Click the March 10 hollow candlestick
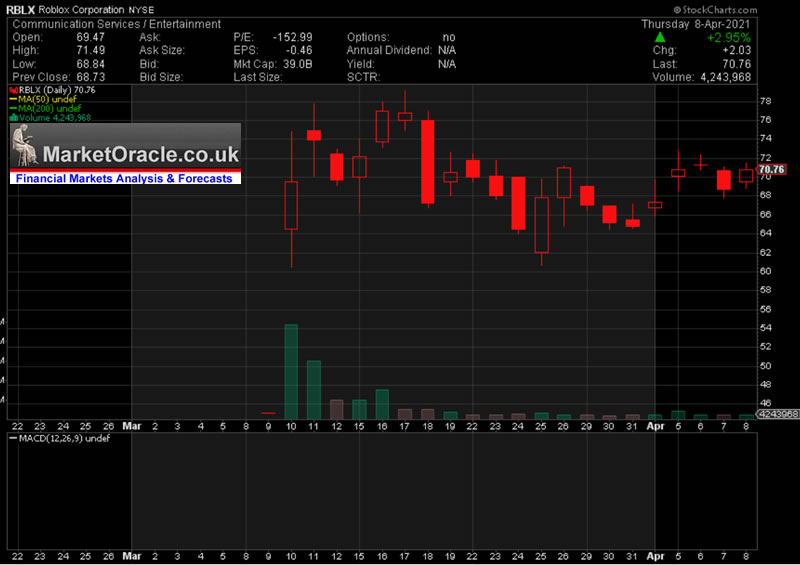 [291, 205]
